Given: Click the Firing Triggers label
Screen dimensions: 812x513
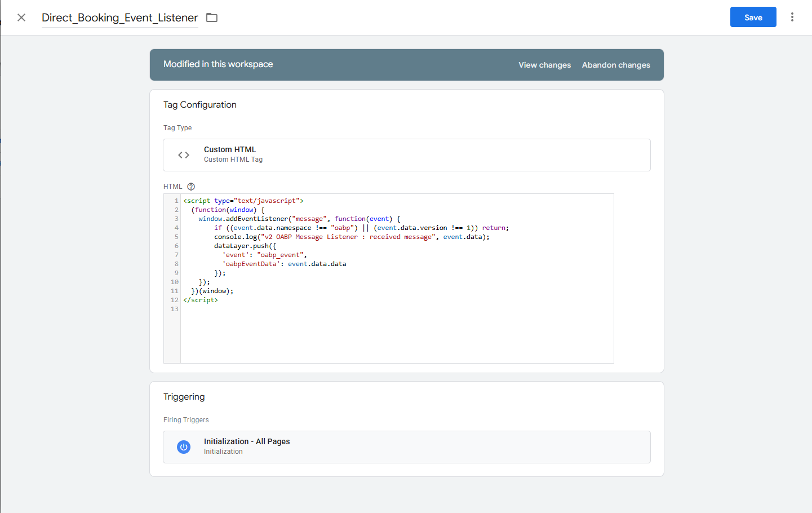Looking at the screenshot, I should click(186, 420).
